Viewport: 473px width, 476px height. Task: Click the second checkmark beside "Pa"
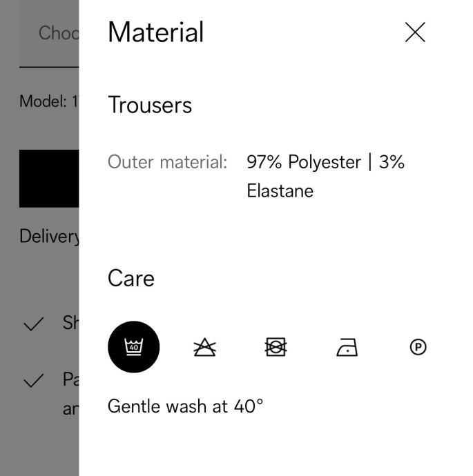(33, 381)
